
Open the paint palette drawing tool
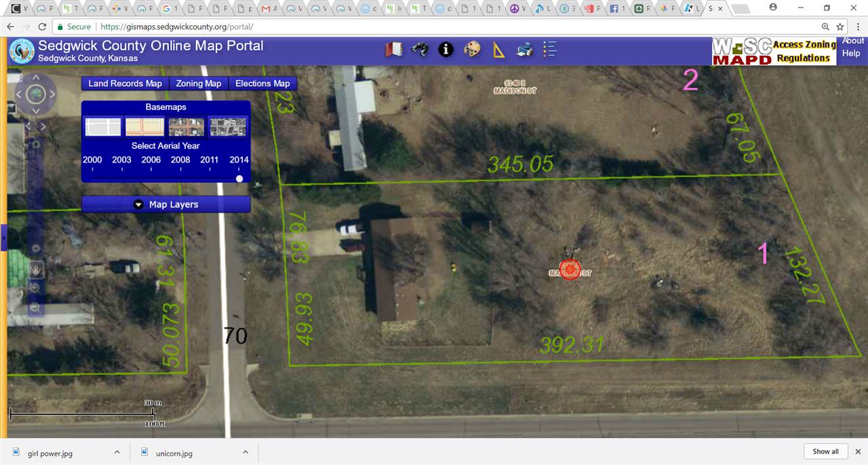pos(472,49)
